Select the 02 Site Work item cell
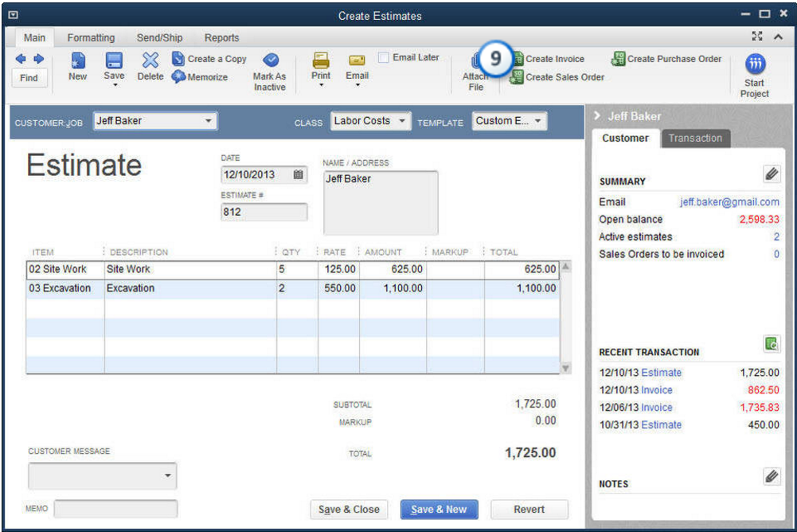Viewport: 797px width, 532px height. click(65, 269)
